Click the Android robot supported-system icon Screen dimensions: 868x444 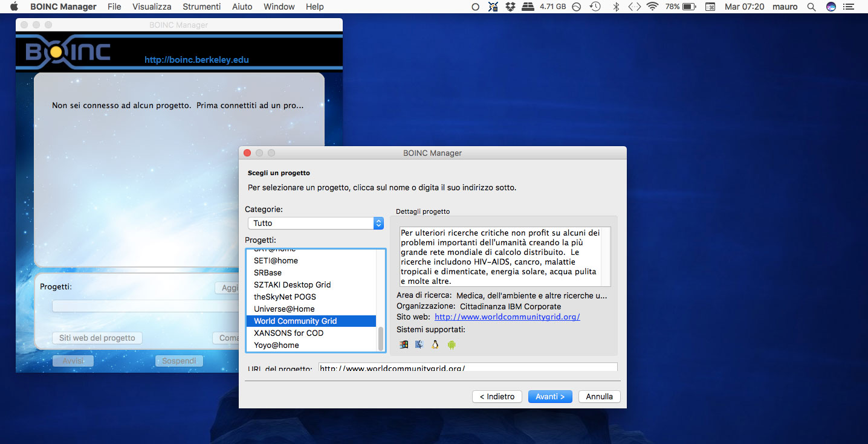point(451,344)
